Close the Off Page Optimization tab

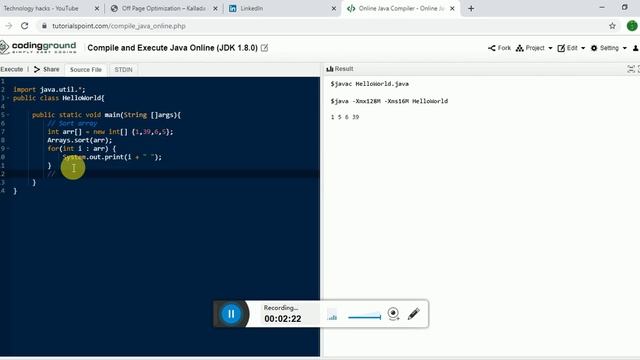(x=215, y=8)
